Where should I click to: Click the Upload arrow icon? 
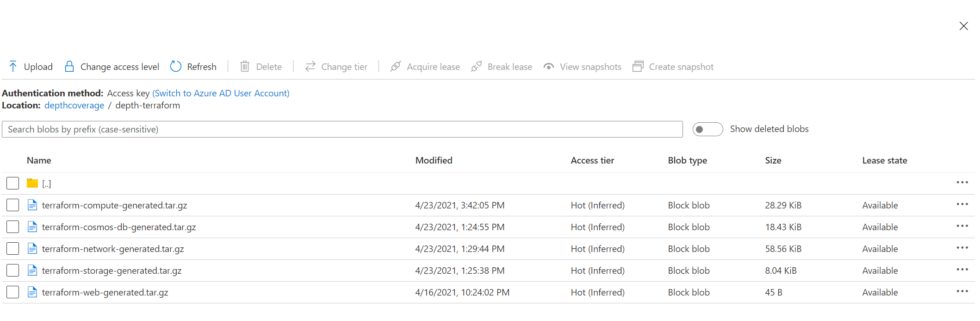tap(13, 67)
